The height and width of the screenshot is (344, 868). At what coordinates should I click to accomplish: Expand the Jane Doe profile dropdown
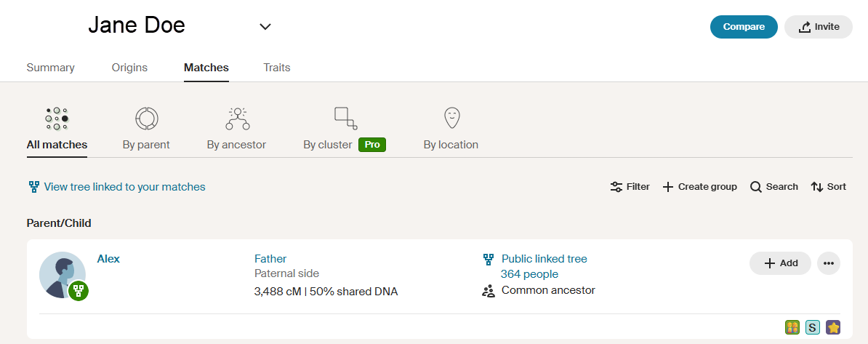[265, 27]
